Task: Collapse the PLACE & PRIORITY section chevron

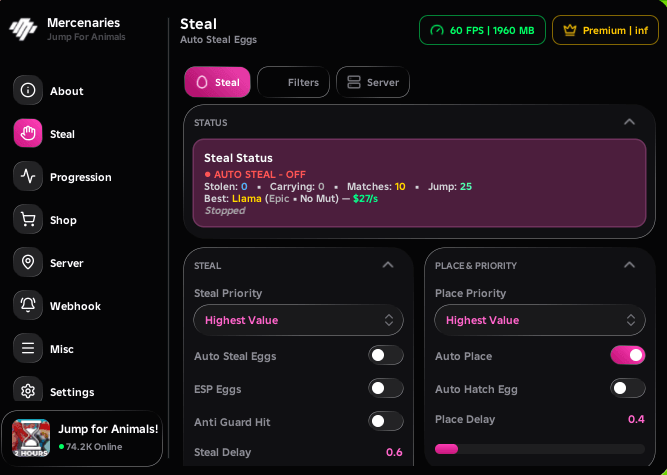Action: pyautogui.click(x=629, y=265)
